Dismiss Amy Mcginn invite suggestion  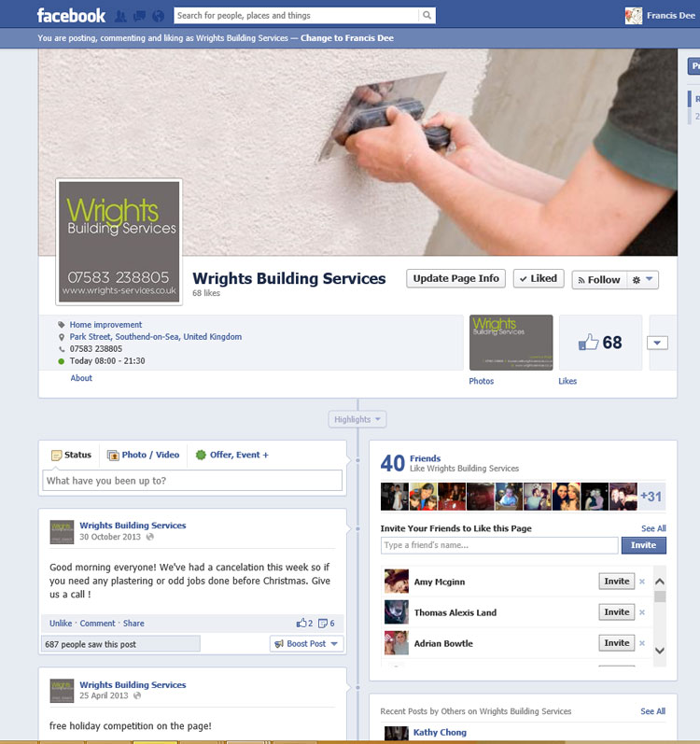point(642,582)
